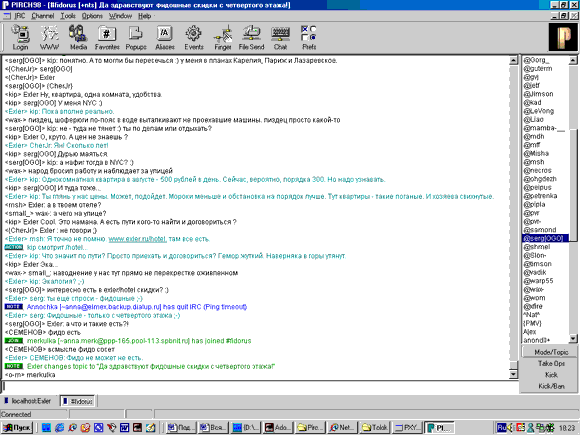This screenshot has height=435, width=580.
Task: Select nick @LeVong in user list
Action: 539,111
